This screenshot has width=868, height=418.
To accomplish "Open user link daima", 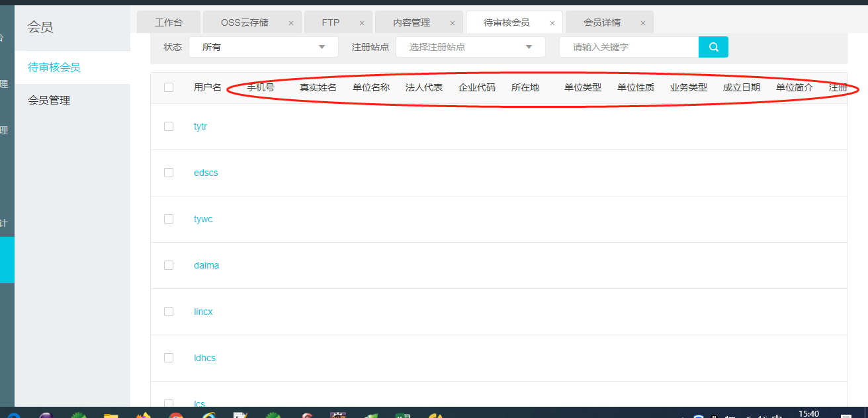I will (206, 265).
